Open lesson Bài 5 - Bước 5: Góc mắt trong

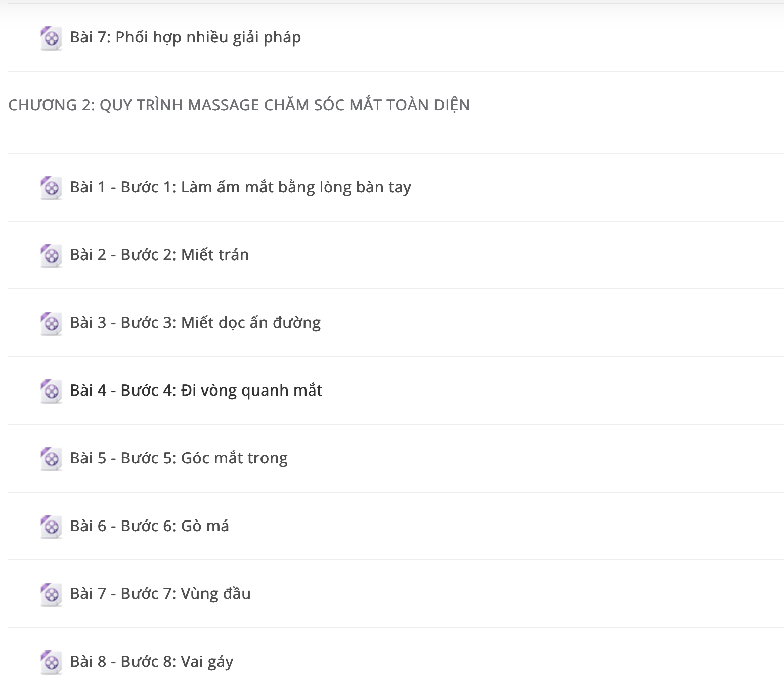tap(179, 458)
